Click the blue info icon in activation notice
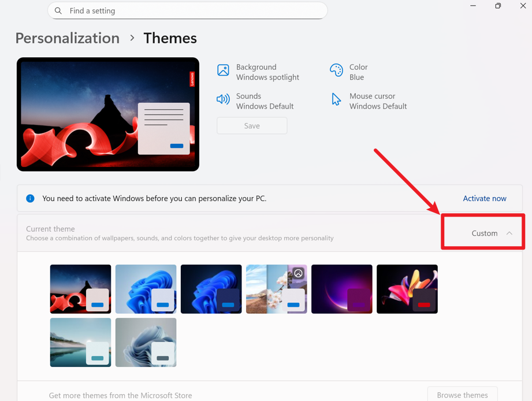The image size is (532, 401). point(30,198)
